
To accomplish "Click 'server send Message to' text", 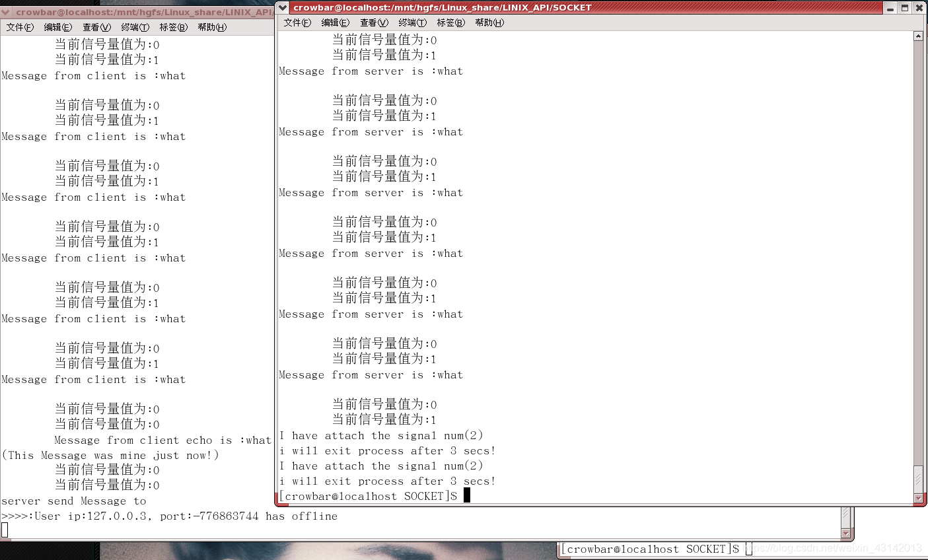I will (x=74, y=501).
